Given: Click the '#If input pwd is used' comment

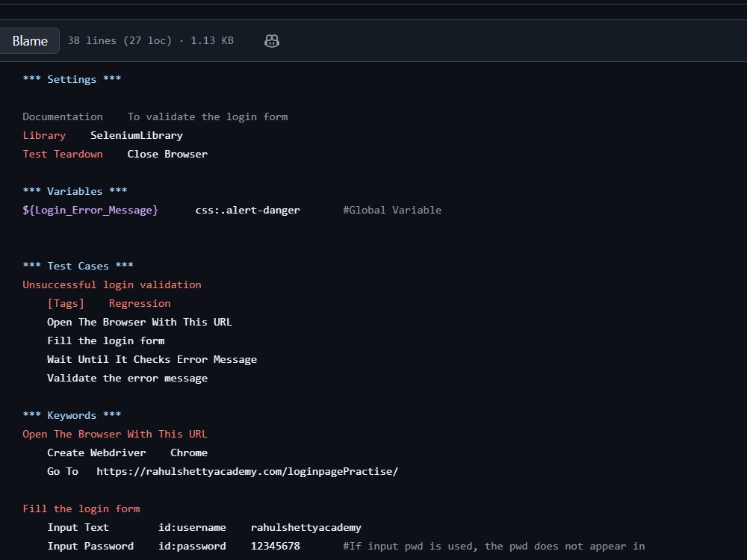Looking at the screenshot, I should [x=494, y=547].
